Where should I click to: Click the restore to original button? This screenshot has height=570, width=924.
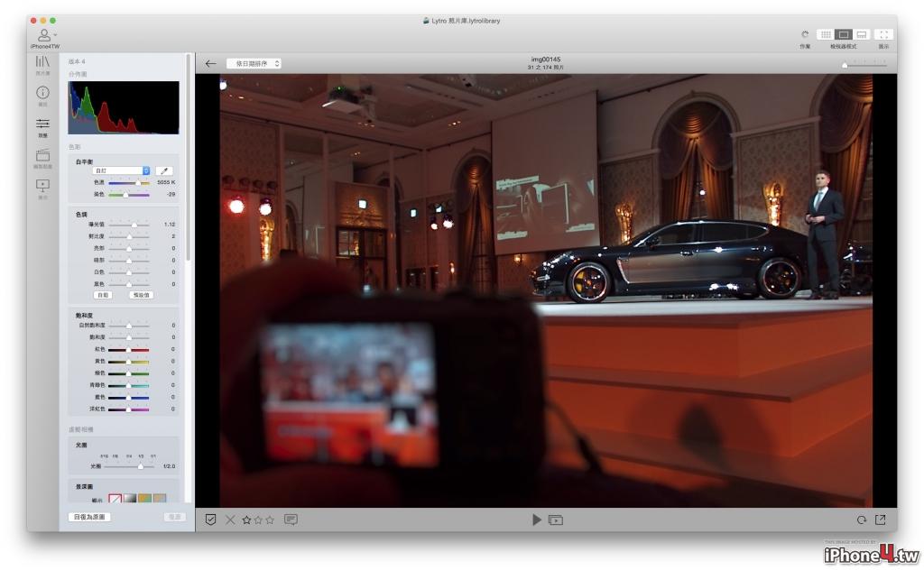pyautogui.click(x=89, y=517)
